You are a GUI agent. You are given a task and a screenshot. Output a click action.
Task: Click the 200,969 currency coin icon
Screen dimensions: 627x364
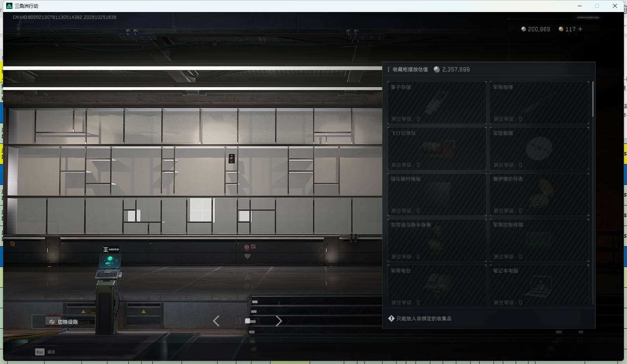[x=523, y=29]
